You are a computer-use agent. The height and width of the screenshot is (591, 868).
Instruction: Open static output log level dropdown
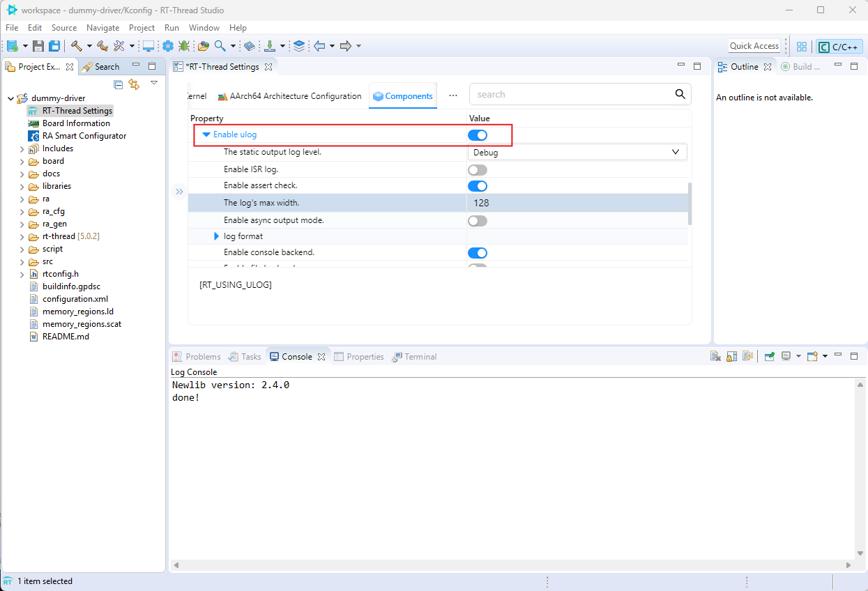pyautogui.click(x=577, y=152)
